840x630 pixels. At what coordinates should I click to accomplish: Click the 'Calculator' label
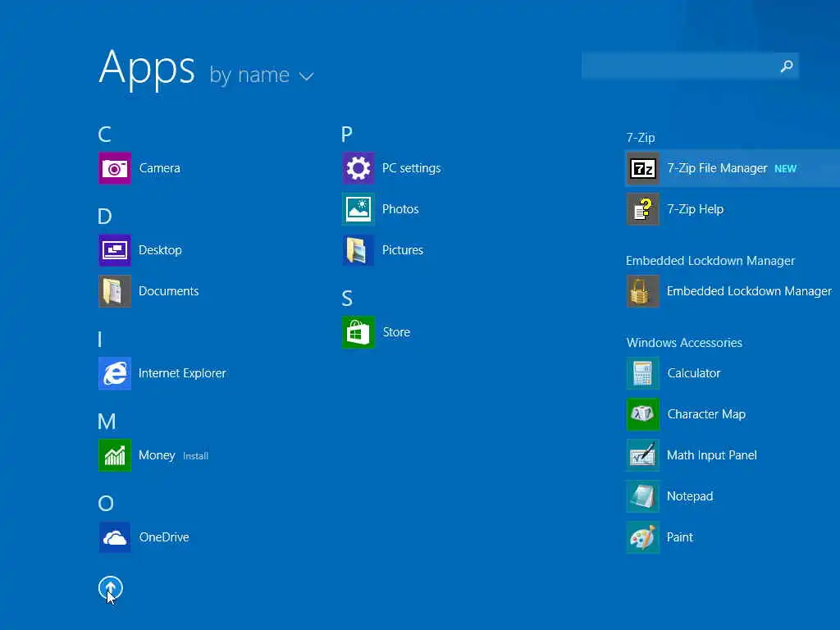tap(694, 373)
